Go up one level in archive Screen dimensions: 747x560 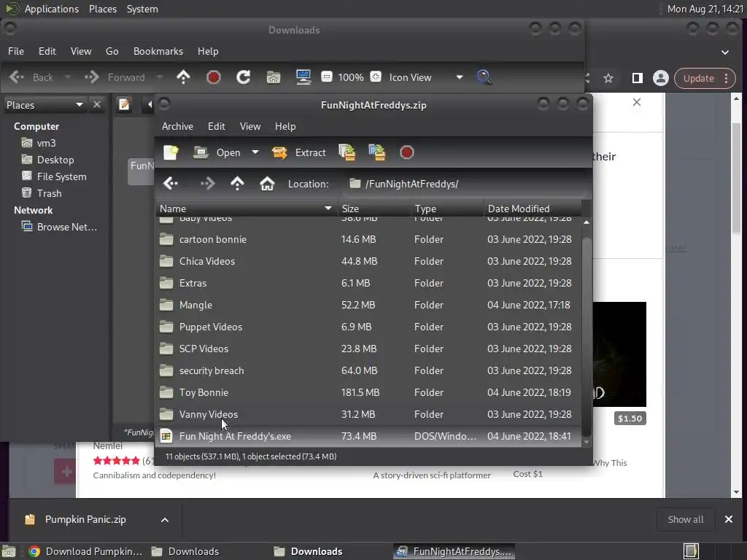(x=237, y=184)
